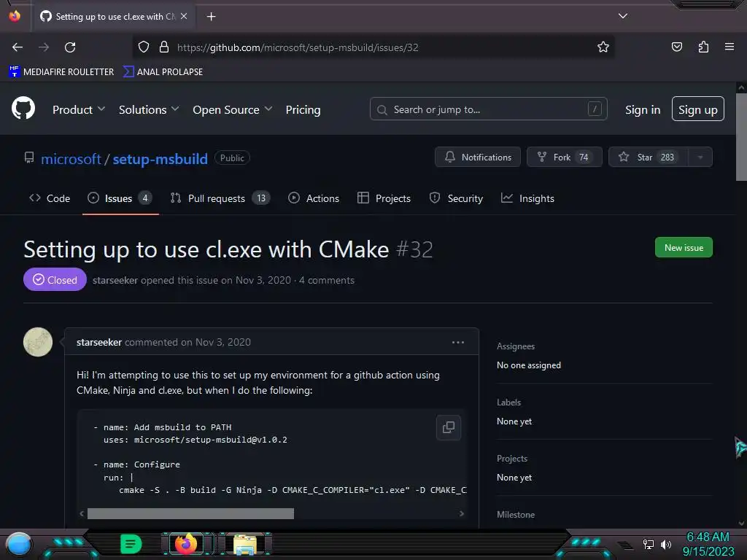Image resolution: width=747 pixels, height=560 pixels.
Task: Open MEDIAFIRE ROULETTER bookmark
Action: point(61,71)
